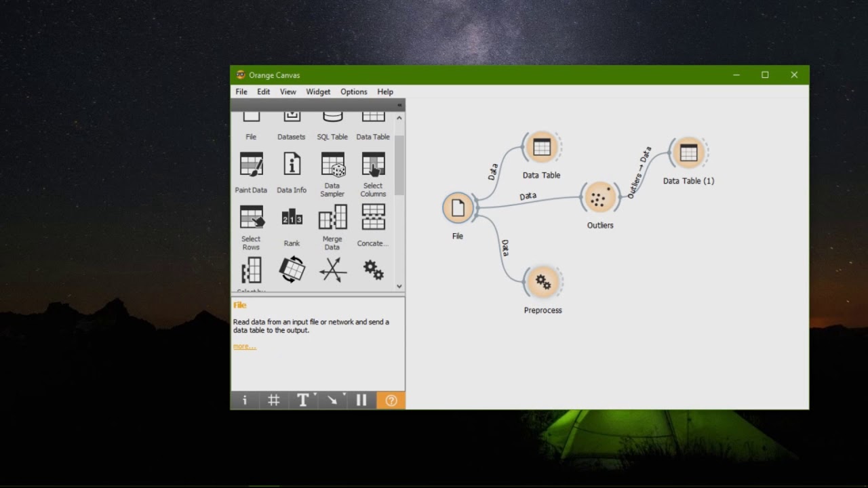This screenshot has height=488, width=868.
Task: Open the Options menu
Action: click(353, 91)
